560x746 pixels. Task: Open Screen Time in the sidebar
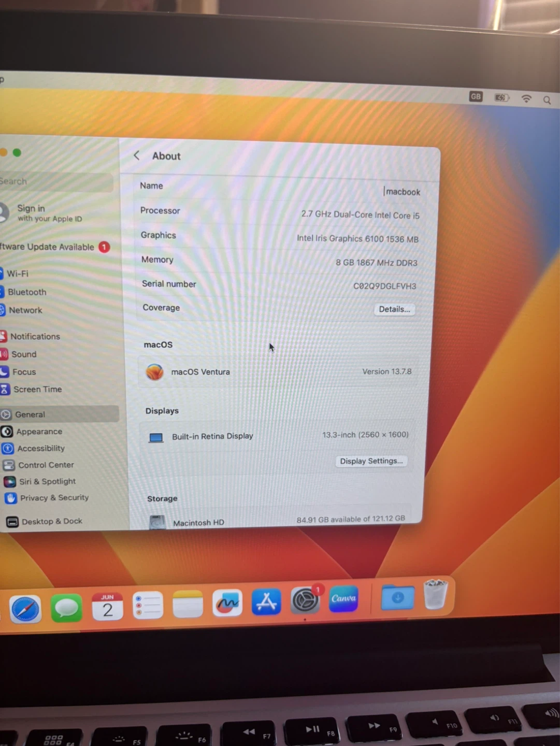(x=37, y=389)
